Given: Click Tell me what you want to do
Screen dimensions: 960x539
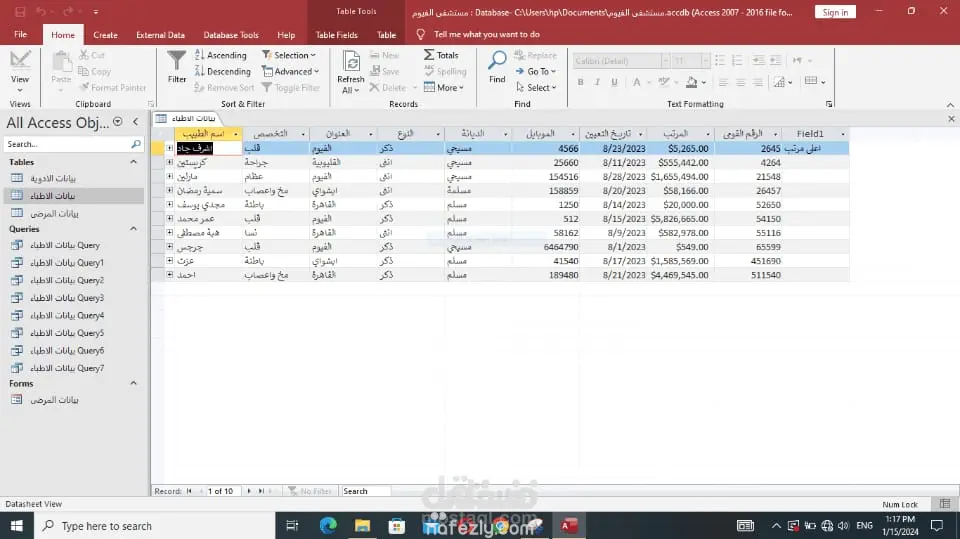Looking at the screenshot, I should pyautogui.click(x=486, y=34).
